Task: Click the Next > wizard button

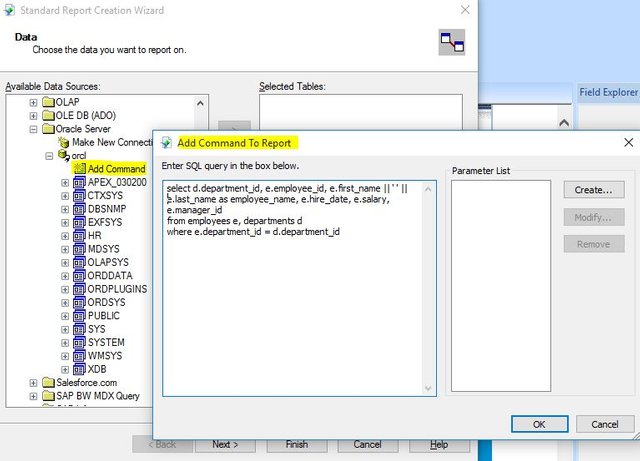Action: point(225,444)
